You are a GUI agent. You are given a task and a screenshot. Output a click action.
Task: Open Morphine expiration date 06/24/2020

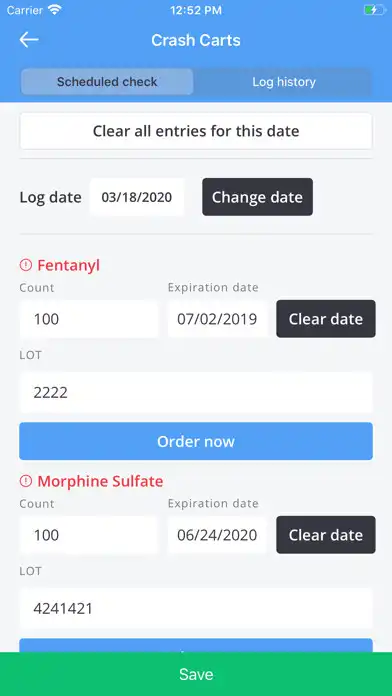[x=217, y=535]
